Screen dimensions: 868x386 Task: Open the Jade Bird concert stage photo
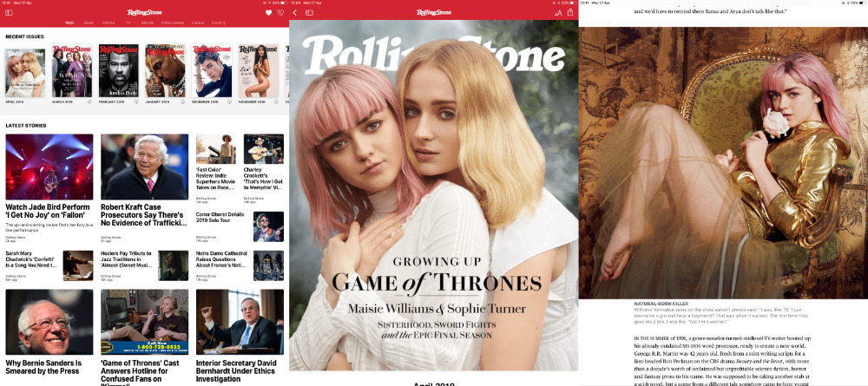[49, 167]
